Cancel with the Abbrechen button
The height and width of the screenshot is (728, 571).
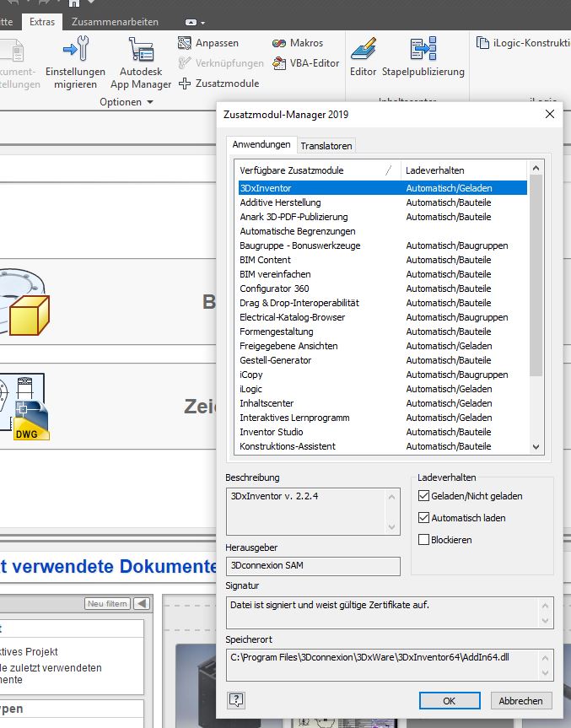(x=520, y=701)
